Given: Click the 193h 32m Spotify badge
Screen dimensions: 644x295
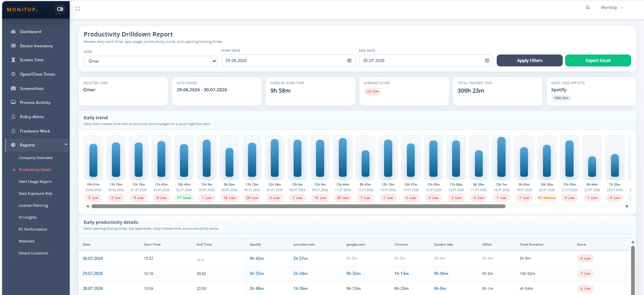Looking at the screenshot, I should click(561, 98).
